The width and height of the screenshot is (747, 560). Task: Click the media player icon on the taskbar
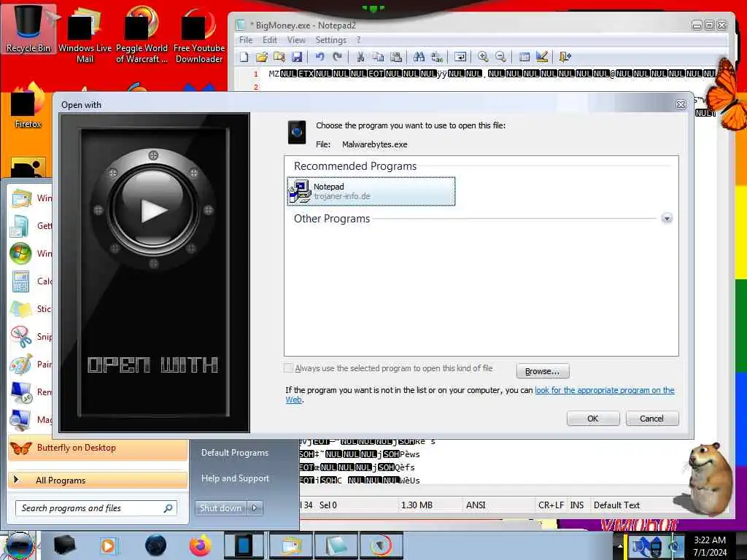pyautogui.click(x=108, y=545)
